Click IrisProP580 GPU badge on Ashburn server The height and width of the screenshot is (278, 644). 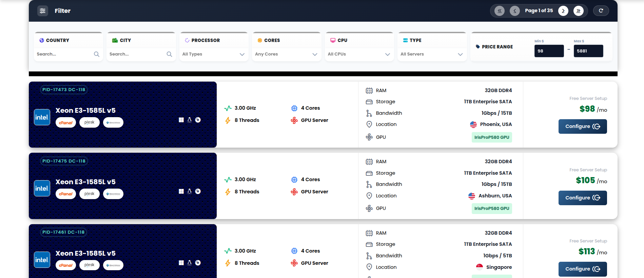[x=492, y=209]
